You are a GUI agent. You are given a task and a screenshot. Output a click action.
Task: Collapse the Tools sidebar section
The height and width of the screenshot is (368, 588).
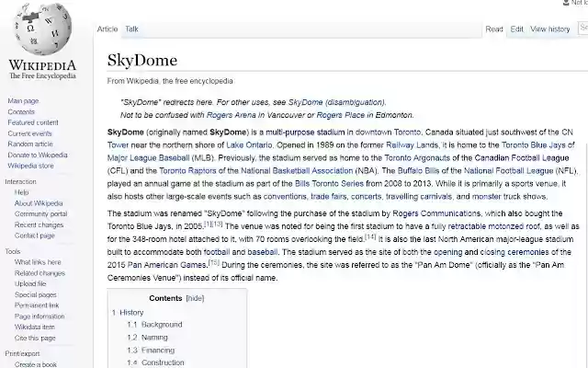12,251
